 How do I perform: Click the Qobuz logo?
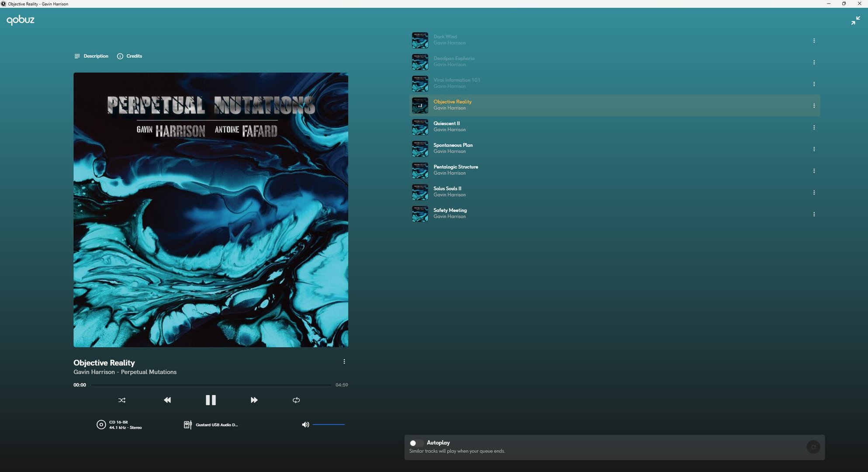coord(21,20)
